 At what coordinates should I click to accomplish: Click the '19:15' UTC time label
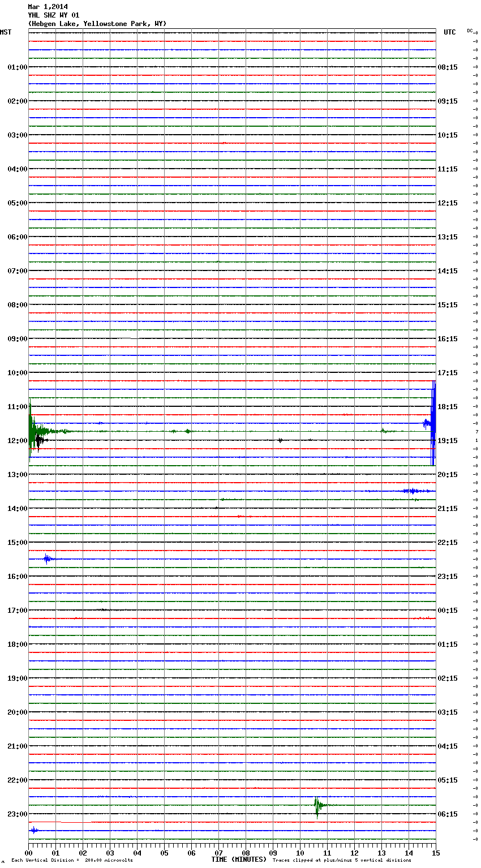pyautogui.click(x=448, y=441)
